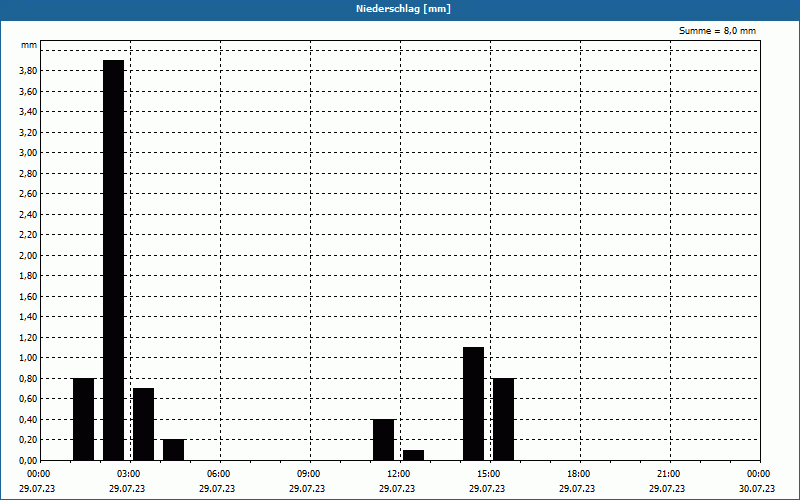800x500 pixels.
Task: Click the y-axis value 3,80
Action: (x=28, y=71)
